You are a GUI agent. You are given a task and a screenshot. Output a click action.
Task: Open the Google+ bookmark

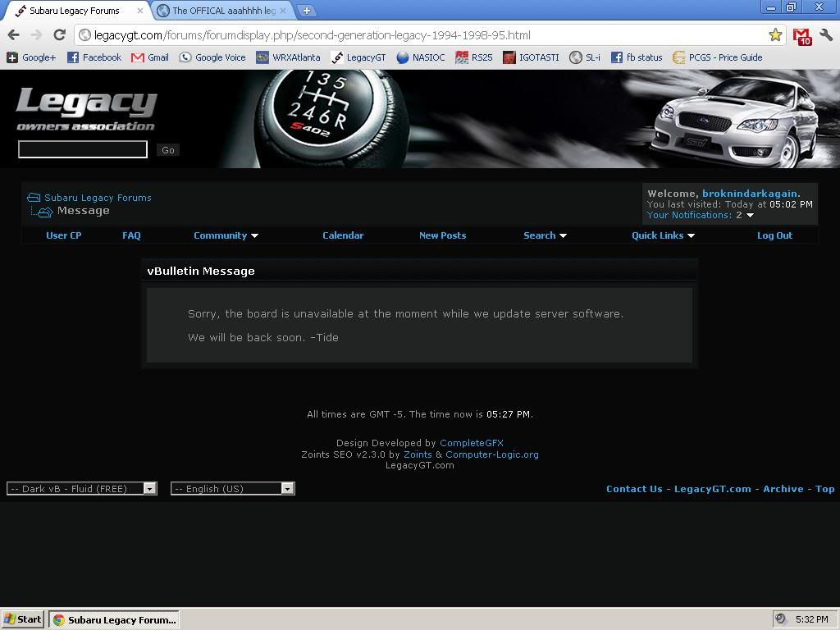pyautogui.click(x=31, y=57)
